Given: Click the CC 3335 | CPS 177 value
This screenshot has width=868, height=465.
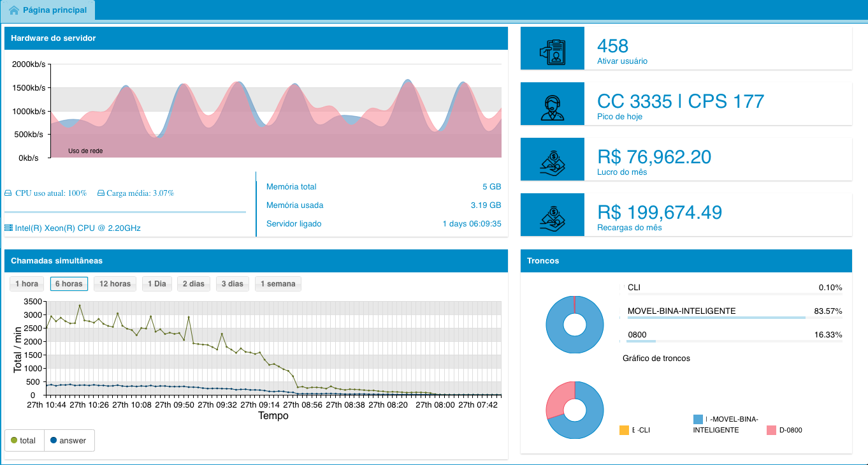Looking at the screenshot, I should 681,101.
